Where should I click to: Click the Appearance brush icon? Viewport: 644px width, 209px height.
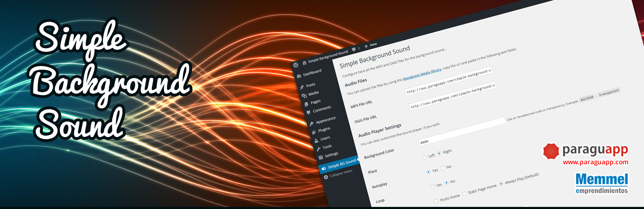[312, 124]
